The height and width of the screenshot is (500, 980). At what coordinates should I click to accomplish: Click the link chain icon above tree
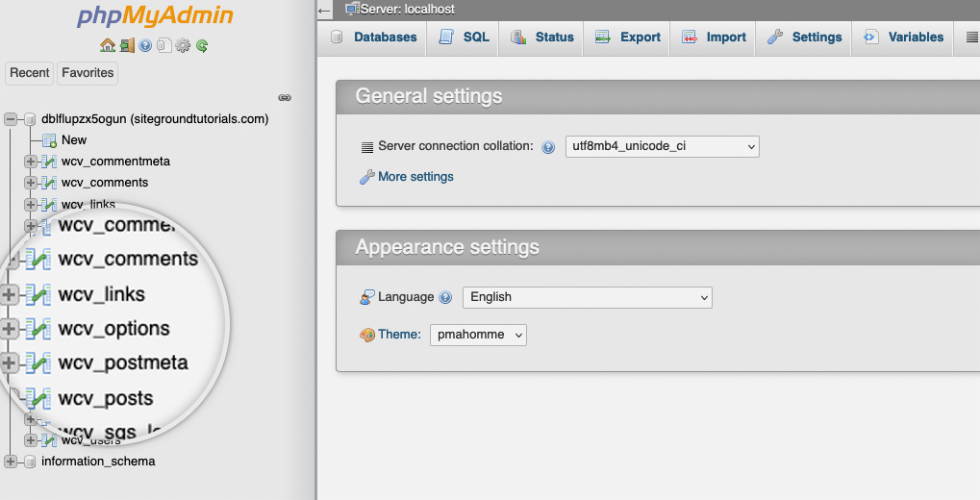(285, 97)
